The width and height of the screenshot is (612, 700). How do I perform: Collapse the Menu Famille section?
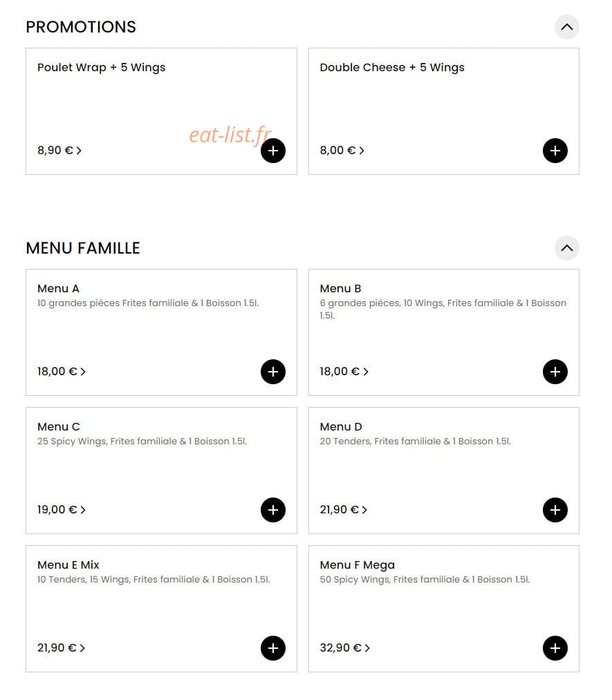tap(566, 248)
